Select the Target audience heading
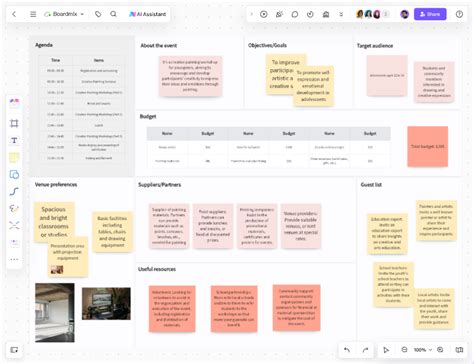Screen dimensions: 474x364 [x=375, y=46]
